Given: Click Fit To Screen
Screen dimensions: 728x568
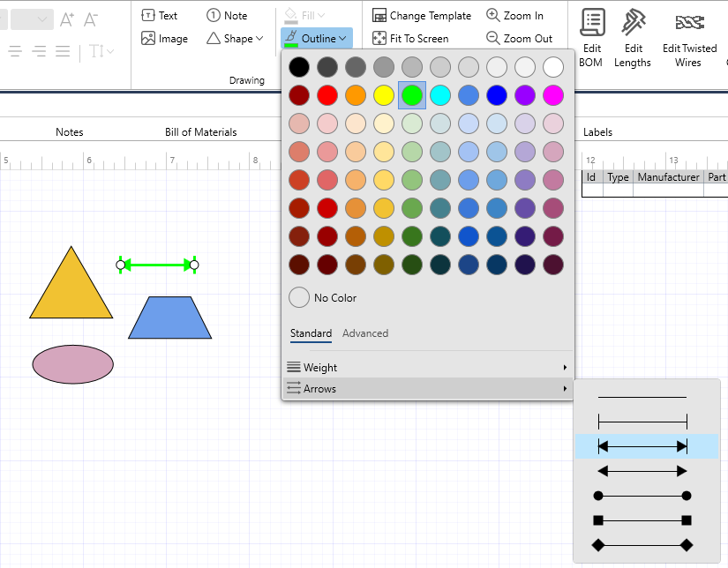Looking at the screenshot, I should [410, 39].
